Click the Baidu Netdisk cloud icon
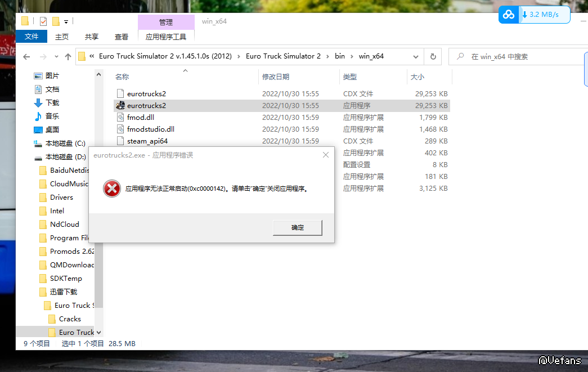The width and height of the screenshot is (588, 372). click(x=509, y=15)
